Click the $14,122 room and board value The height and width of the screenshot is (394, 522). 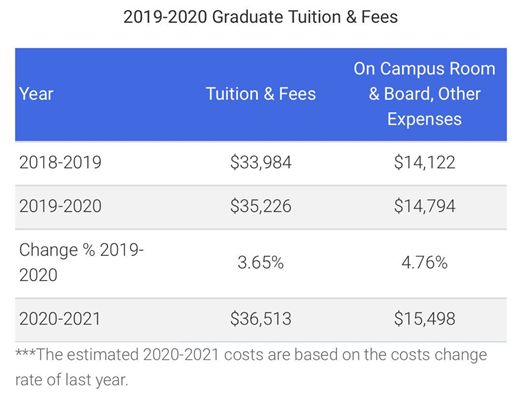click(x=424, y=163)
